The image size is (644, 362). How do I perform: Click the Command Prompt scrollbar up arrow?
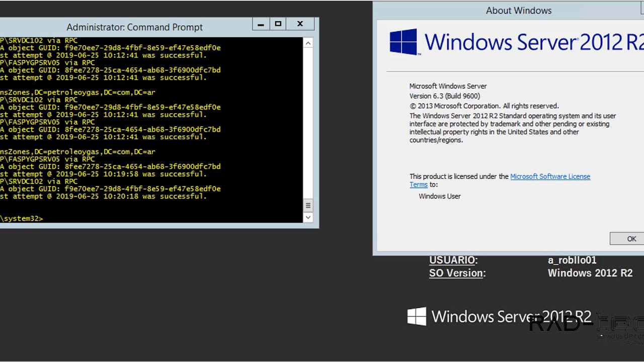pos(308,43)
